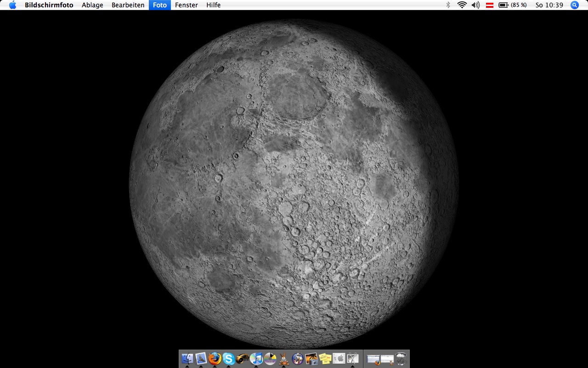Launch Mail from the Dock
Screen dimensions: 588x368
point(201,358)
